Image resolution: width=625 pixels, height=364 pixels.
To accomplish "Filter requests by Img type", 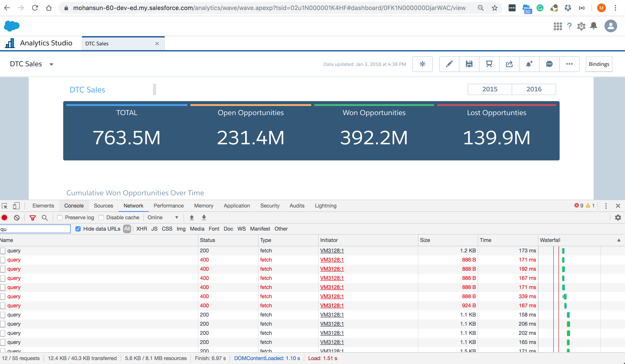I will (x=181, y=229).
